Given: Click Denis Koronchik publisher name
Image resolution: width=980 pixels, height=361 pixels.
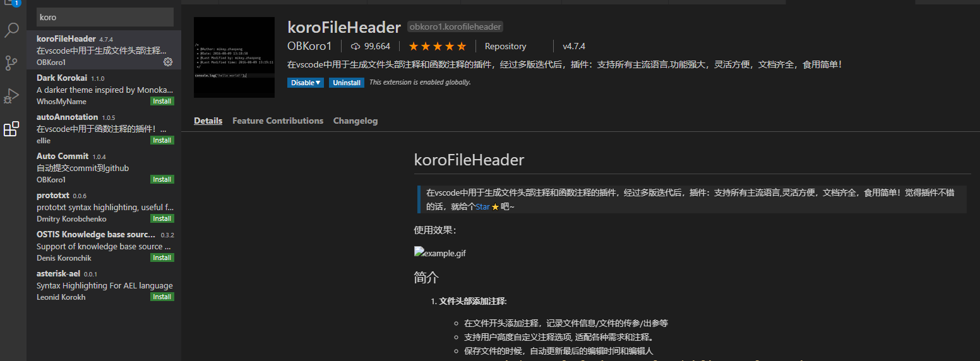Looking at the screenshot, I should (x=64, y=258).
